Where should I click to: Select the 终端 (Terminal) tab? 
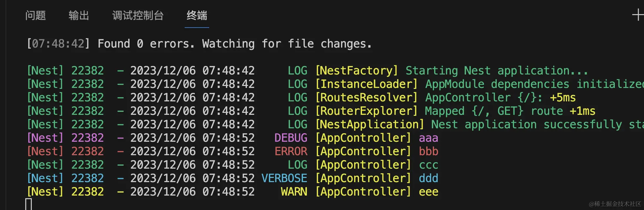pos(197,15)
